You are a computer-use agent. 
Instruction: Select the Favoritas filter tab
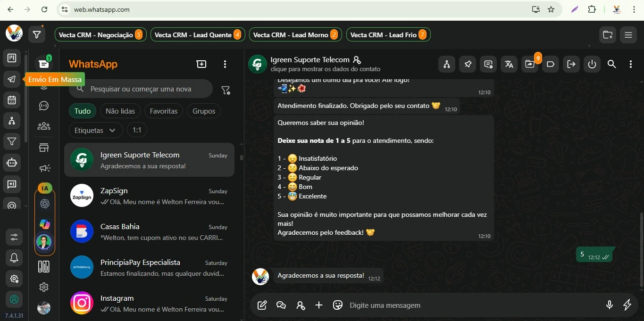tap(164, 111)
